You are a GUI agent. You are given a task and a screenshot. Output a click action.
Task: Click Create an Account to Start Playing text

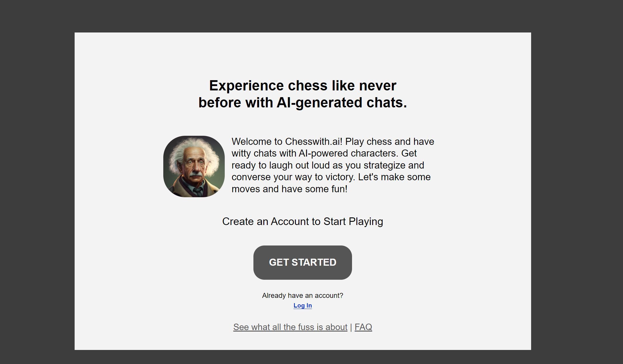tap(303, 222)
